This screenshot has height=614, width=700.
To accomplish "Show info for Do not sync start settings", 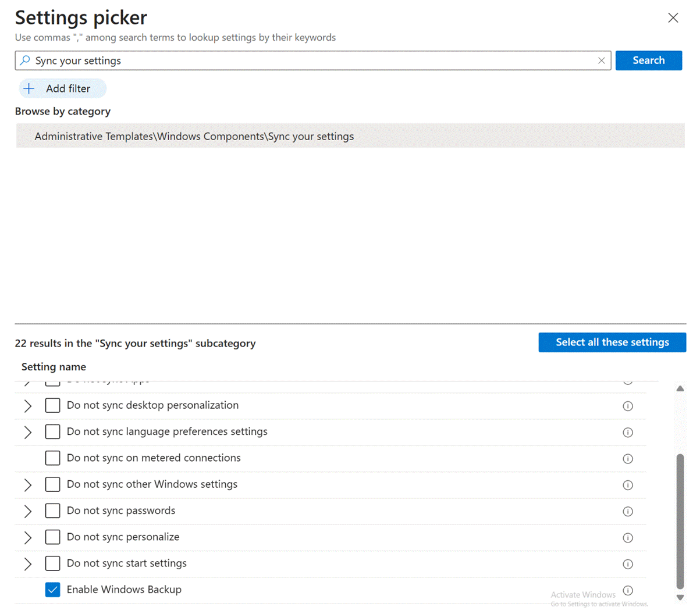I will point(627,564).
